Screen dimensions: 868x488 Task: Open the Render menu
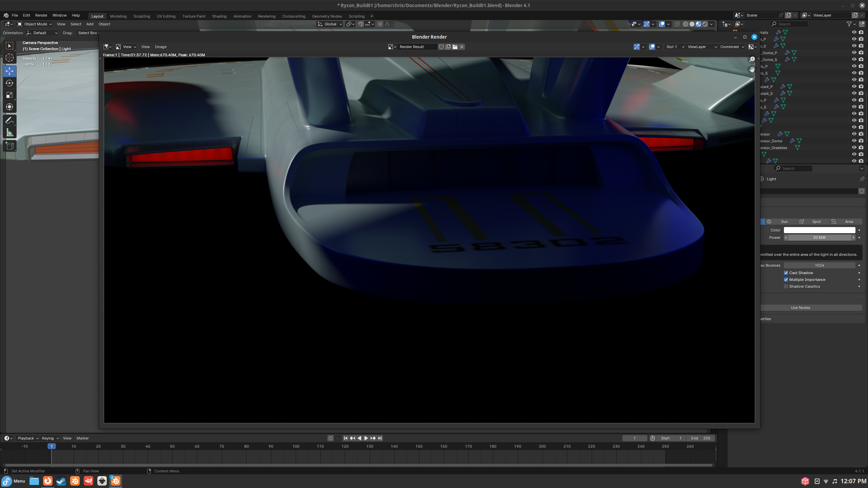click(x=41, y=15)
